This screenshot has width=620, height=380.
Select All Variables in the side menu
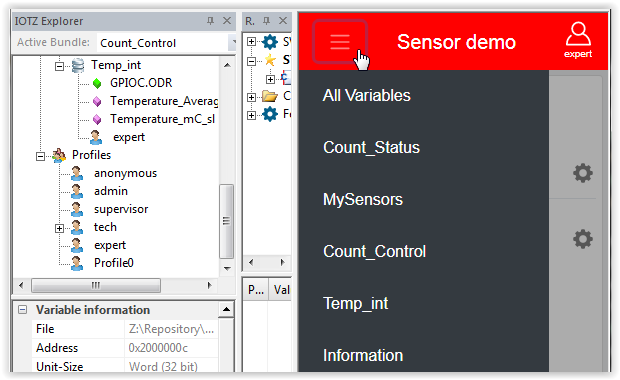367,95
